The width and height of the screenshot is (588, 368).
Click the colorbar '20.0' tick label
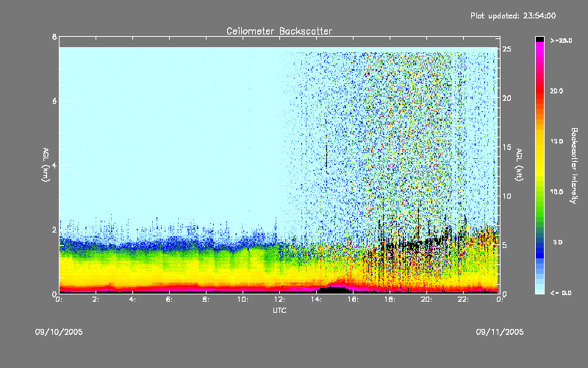coord(556,91)
